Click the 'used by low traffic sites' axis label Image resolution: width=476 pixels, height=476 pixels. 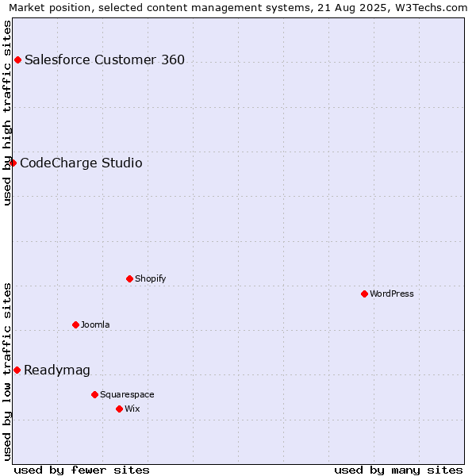[x=6, y=373]
